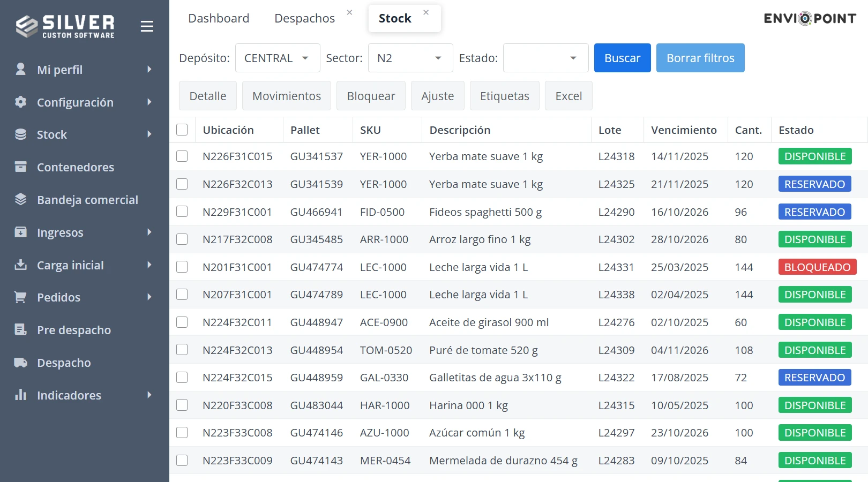
Task: Toggle the hamburger sidebar menu
Action: [147, 26]
